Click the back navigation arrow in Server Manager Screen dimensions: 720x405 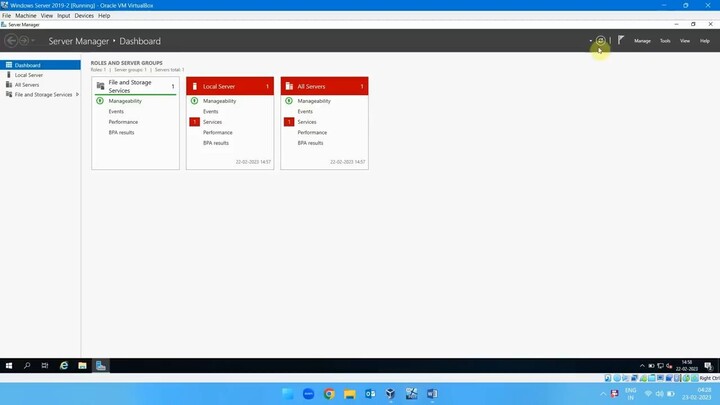point(11,41)
